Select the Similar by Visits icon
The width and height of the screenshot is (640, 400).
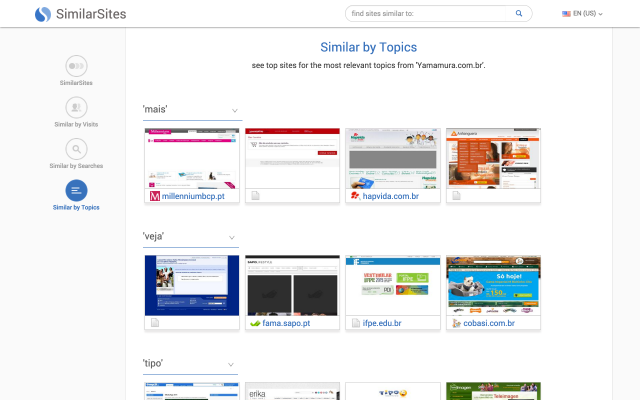[76, 108]
